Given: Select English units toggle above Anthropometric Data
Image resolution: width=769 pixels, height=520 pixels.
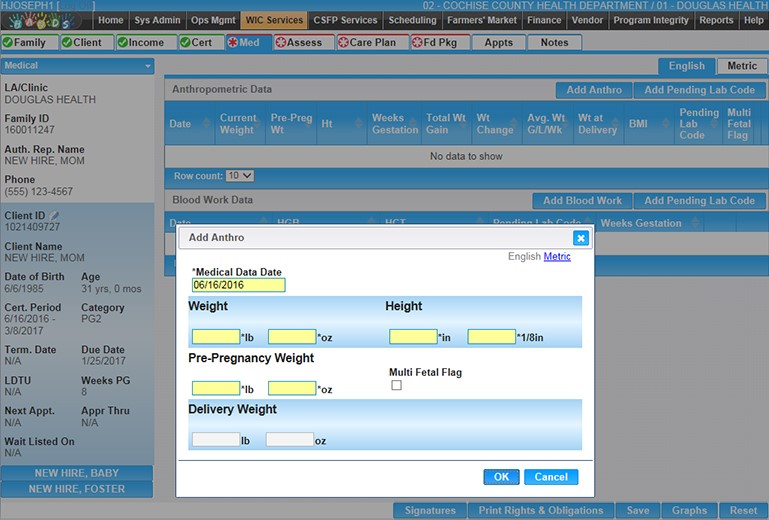Looking at the screenshot, I should tap(686, 66).
